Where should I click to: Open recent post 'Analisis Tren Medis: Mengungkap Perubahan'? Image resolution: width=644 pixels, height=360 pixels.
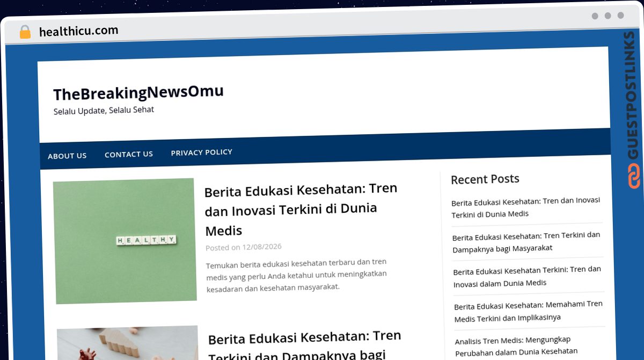(516, 346)
